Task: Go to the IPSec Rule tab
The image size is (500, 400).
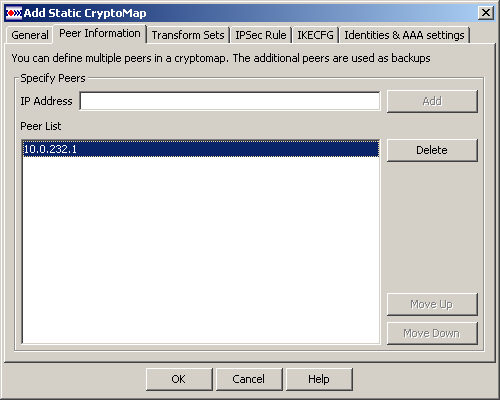Action: tap(261, 35)
